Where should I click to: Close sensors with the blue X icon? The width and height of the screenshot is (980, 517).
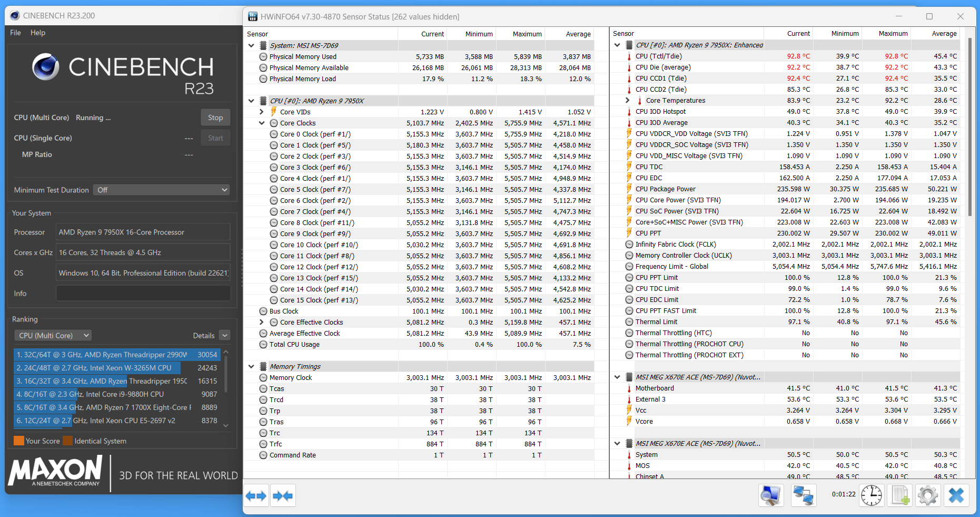(956, 495)
